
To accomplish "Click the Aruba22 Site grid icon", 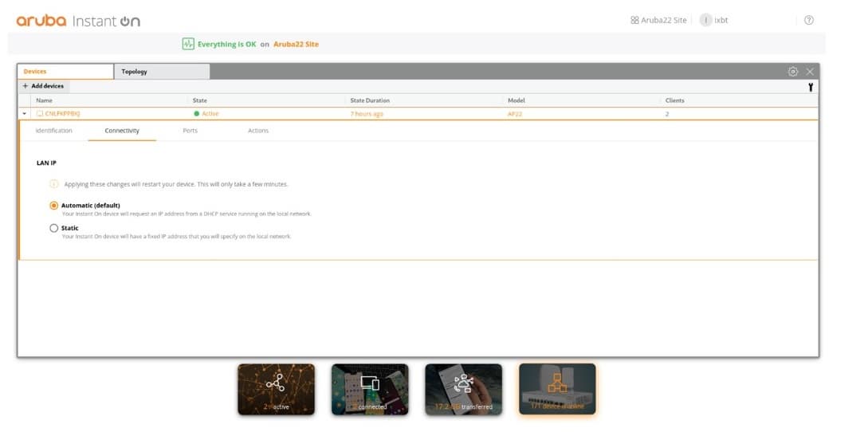I will tap(634, 21).
